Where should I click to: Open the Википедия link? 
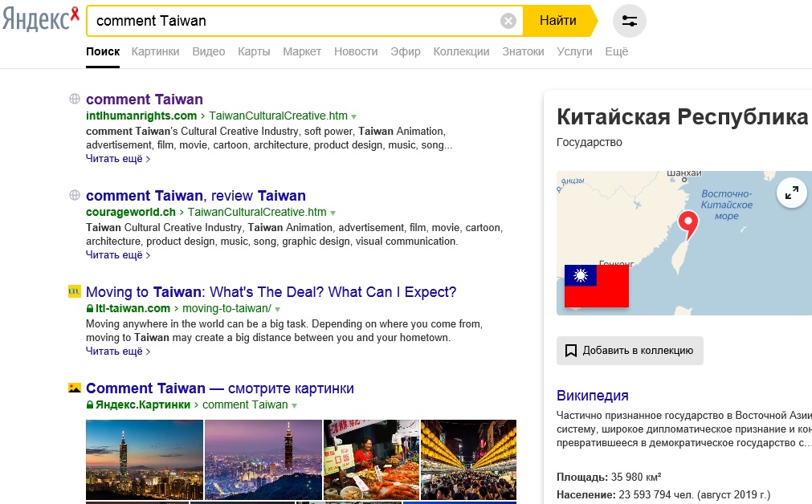click(x=593, y=396)
